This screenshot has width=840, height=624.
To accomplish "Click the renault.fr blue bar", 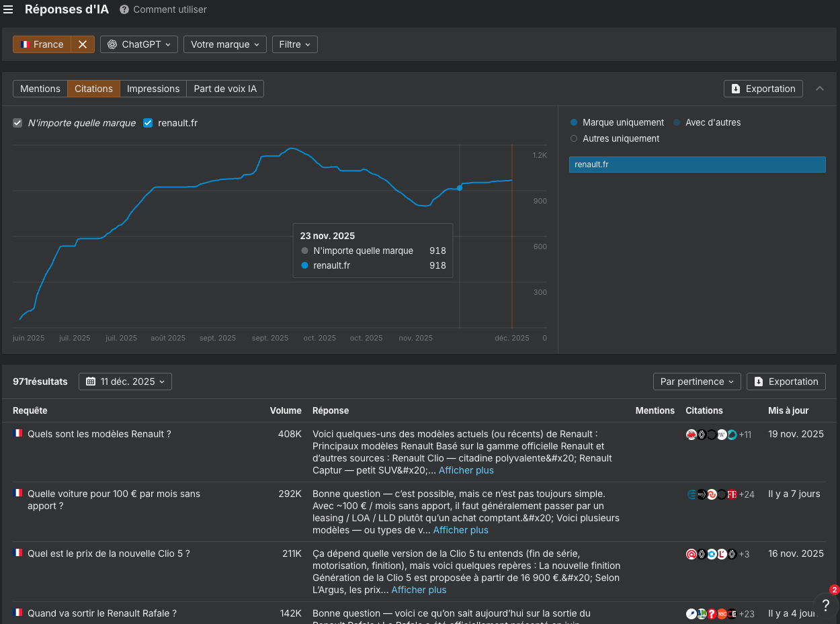I will (x=697, y=165).
